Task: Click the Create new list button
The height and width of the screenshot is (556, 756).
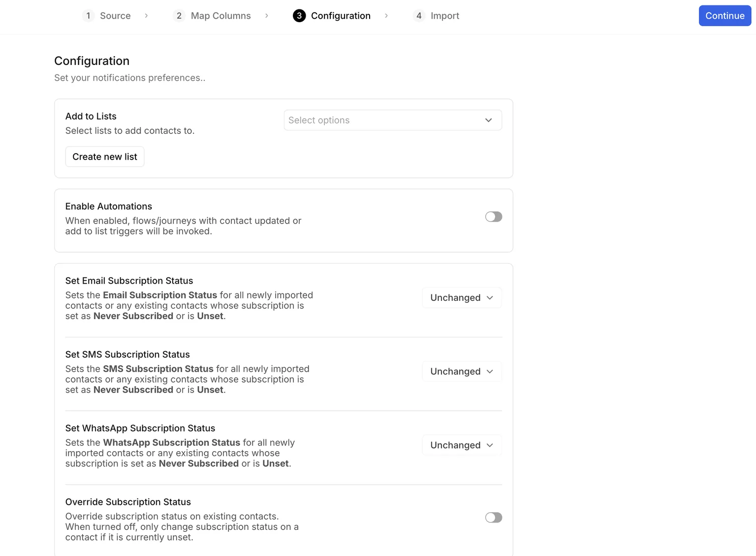Action: click(105, 157)
